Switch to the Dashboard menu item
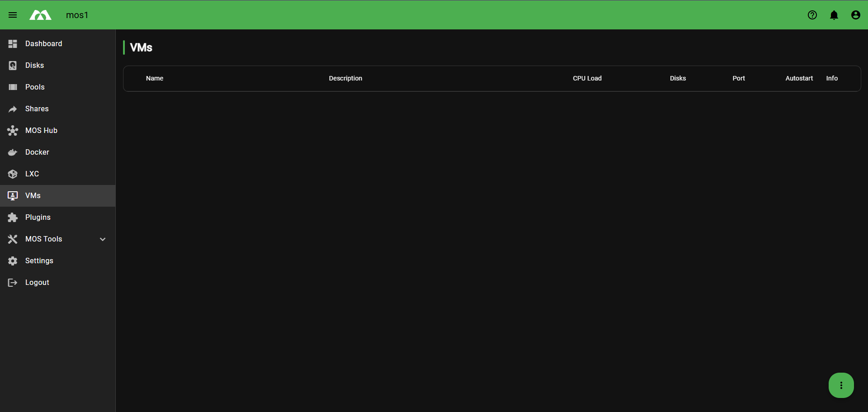Viewport: 868px width, 412px height. (43, 43)
